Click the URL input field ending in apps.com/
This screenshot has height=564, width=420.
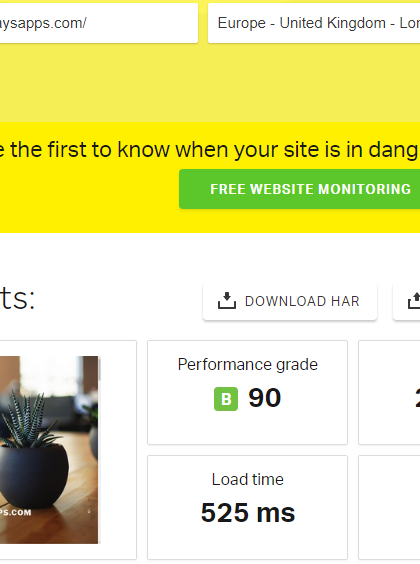(99, 23)
